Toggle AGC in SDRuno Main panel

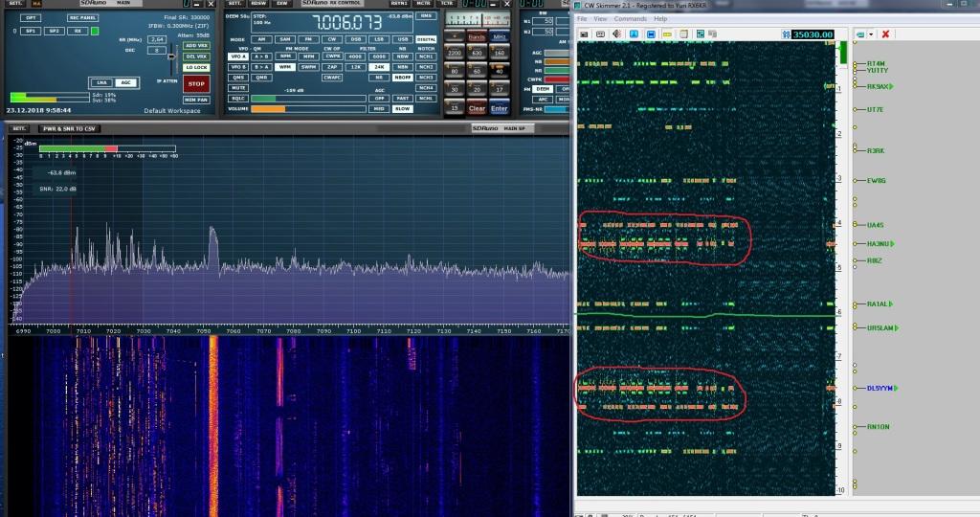pyautogui.click(x=125, y=82)
